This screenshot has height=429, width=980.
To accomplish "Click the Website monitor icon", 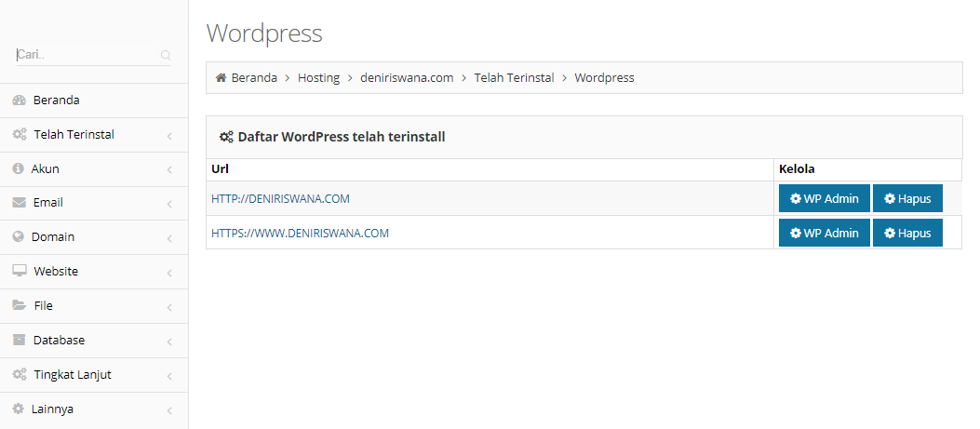I will pos(19,272).
